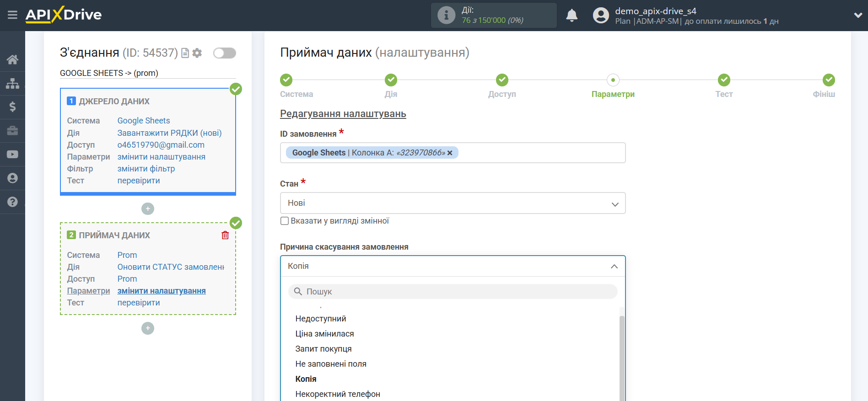Remove Google Sheets Колонка A tag
Viewport: 868px width, 401px height.
(x=450, y=153)
